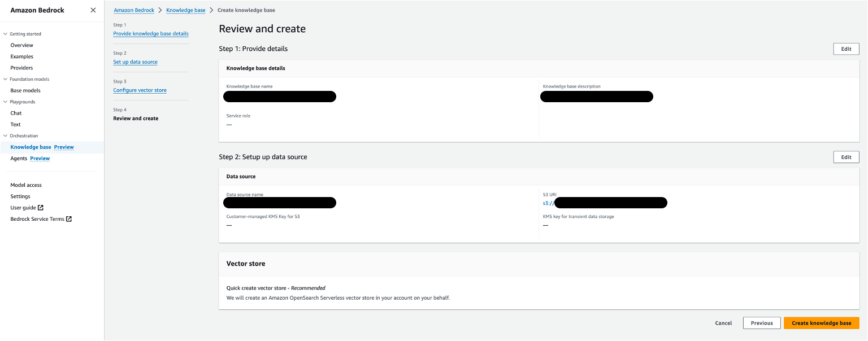
Task: Edit Step 1 Provide details
Action: (846, 49)
